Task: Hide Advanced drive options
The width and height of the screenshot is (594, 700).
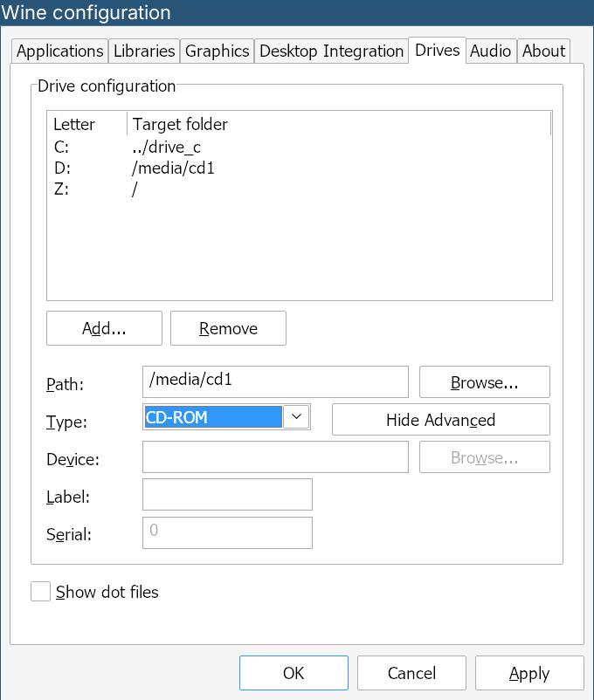Action: pos(440,419)
